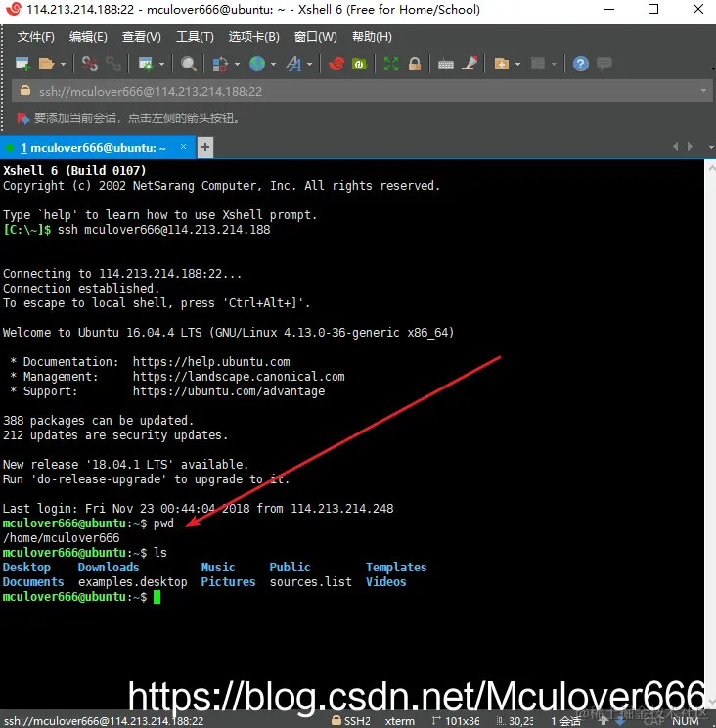Open the session Properties gear icon
The width and height of the screenshot is (716, 728).
(146, 64)
